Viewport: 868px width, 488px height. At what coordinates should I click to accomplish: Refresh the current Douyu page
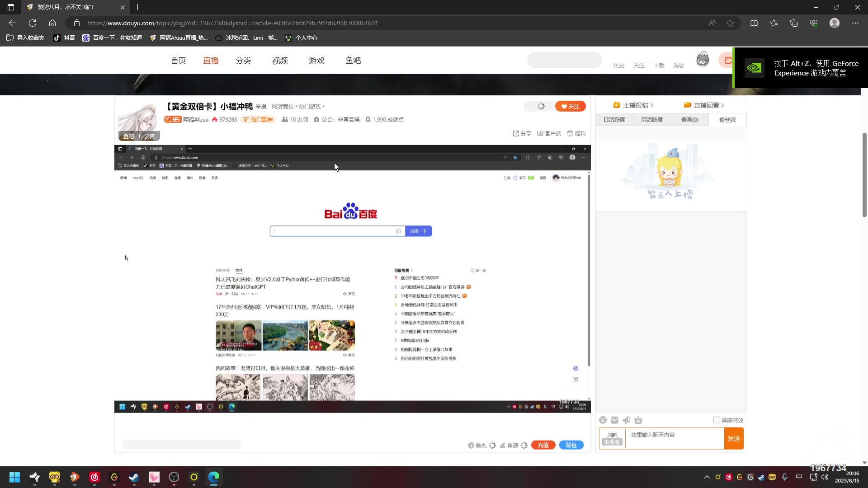coord(33,23)
